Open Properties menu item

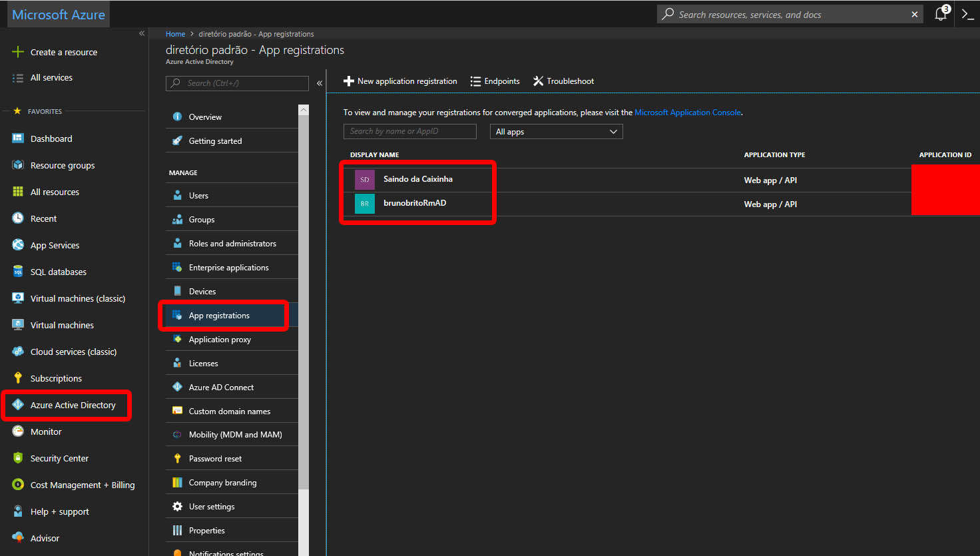pyautogui.click(x=232, y=531)
